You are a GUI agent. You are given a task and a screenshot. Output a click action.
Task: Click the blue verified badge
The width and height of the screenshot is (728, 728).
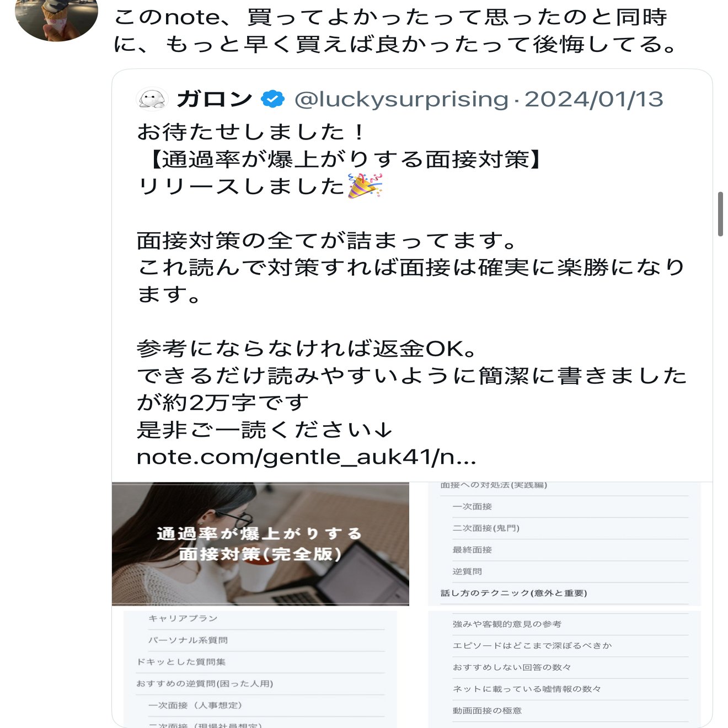coord(272,99)
